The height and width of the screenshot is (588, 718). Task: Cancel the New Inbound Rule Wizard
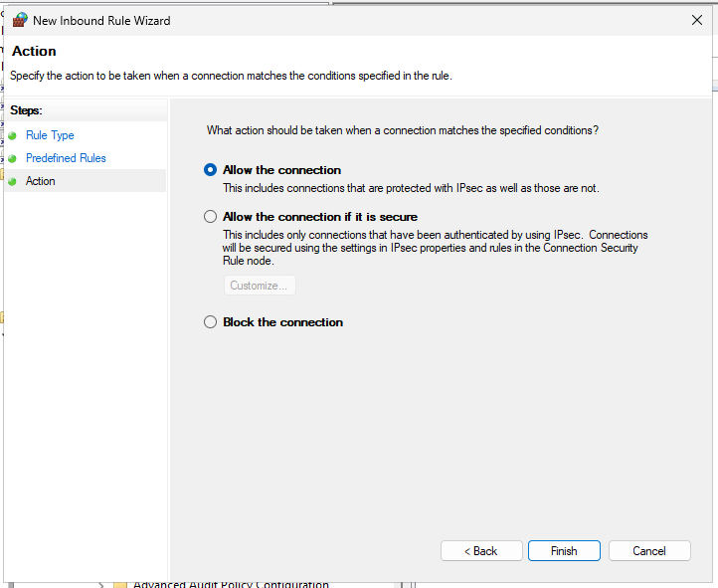tap(649, 551)
